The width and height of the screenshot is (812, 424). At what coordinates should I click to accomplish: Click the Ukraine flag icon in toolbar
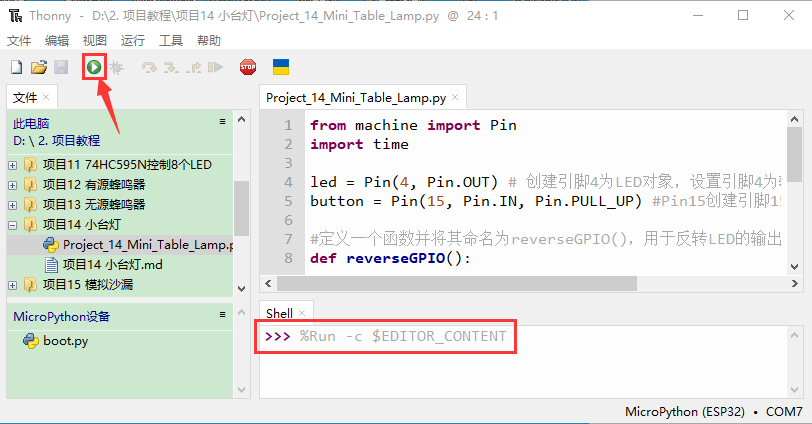(x=282, y=68)
